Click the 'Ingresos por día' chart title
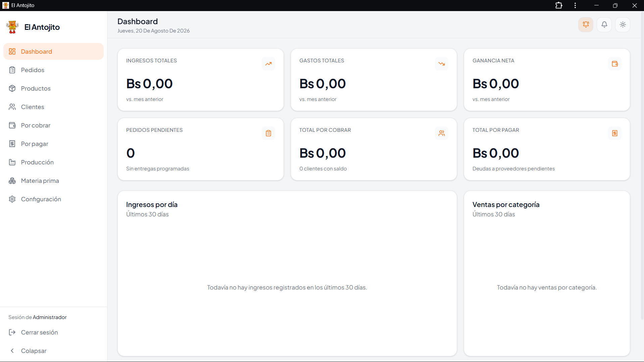 [152, 204]
